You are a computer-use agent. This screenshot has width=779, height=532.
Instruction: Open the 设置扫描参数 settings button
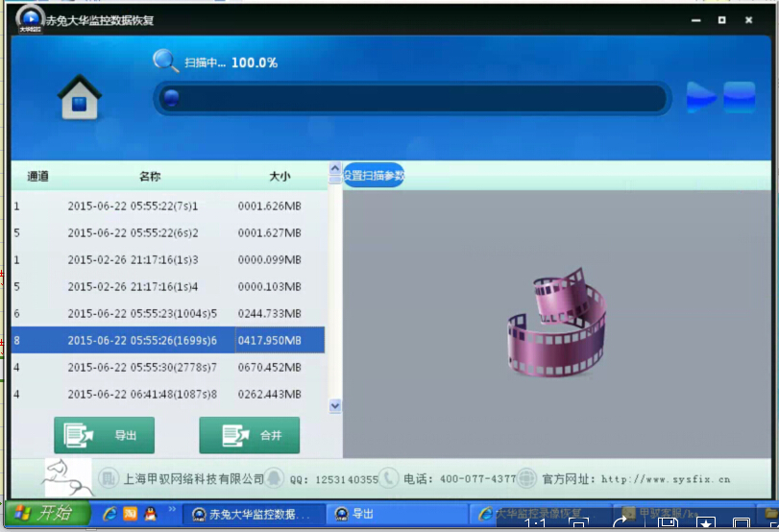click(x=373, y=176)
